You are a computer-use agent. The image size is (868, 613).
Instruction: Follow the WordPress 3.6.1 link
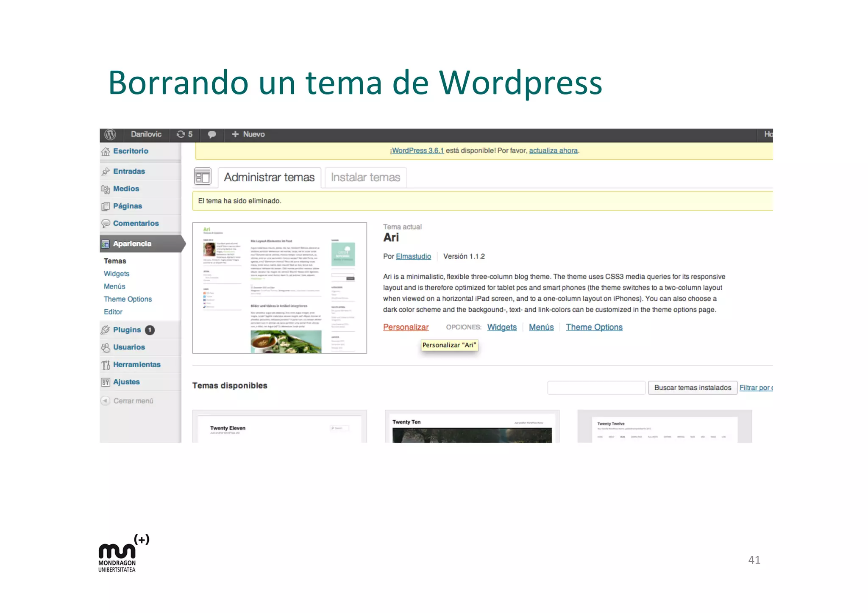coord(417,151)
